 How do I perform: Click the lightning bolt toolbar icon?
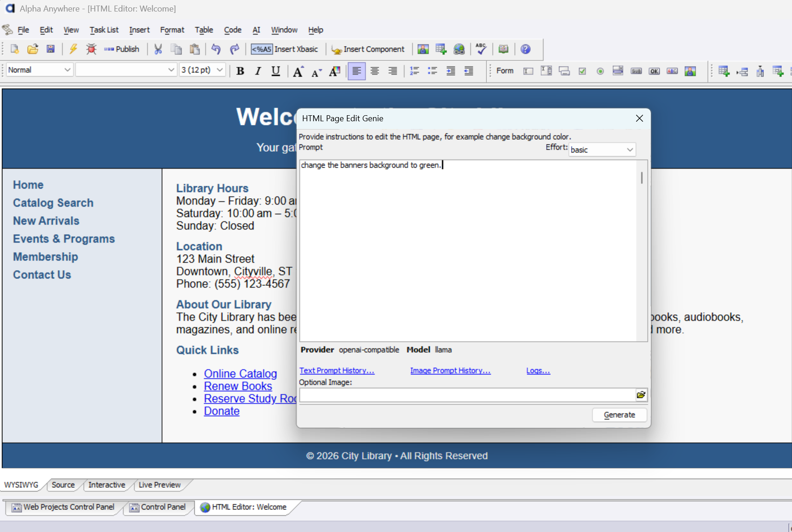click(73, 49)
